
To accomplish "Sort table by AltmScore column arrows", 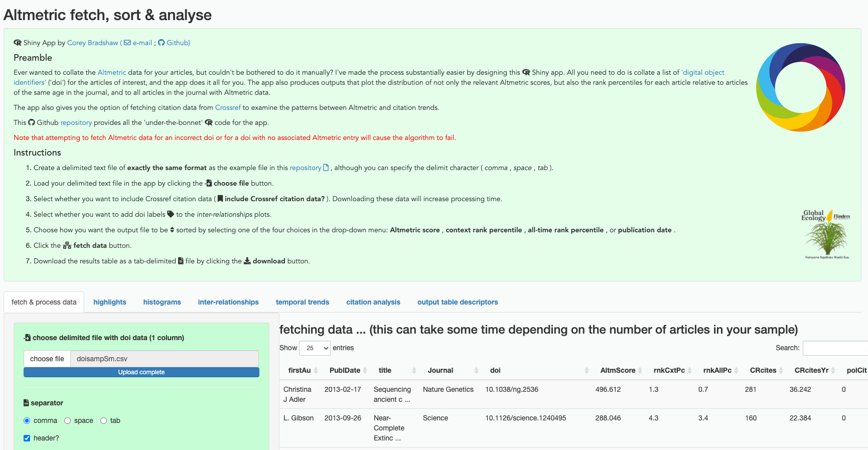I will tap(640, 371).
